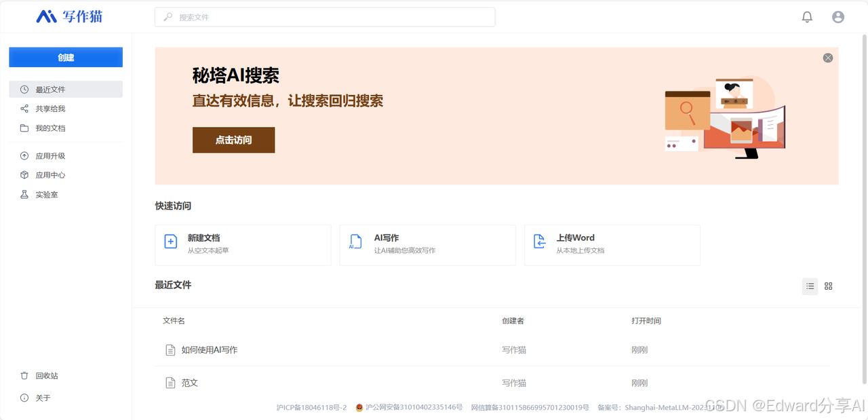Click 从本地上传文档 subtitle

[x=580, y=250]
